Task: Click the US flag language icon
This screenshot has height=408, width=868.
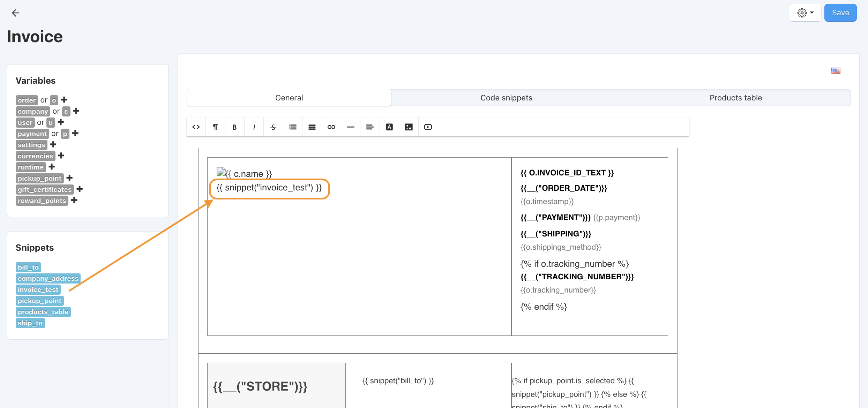Action: coord(836,71)
